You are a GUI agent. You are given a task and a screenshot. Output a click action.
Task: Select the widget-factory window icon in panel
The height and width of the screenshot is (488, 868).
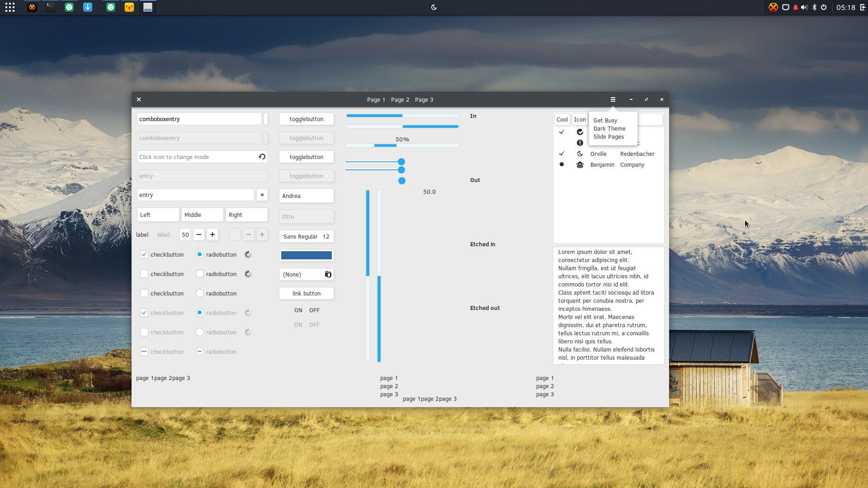click(x=148, y=7)
